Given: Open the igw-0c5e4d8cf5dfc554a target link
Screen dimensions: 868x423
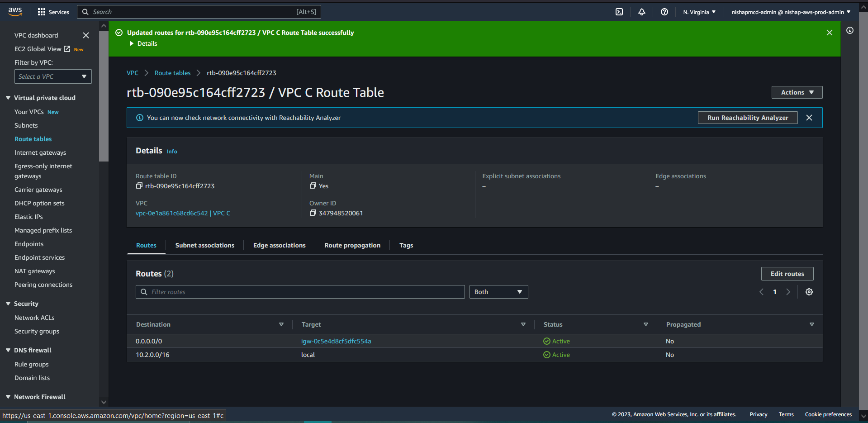Looking at the screenshot, I should pyautogui.click(x=336, y=341).
